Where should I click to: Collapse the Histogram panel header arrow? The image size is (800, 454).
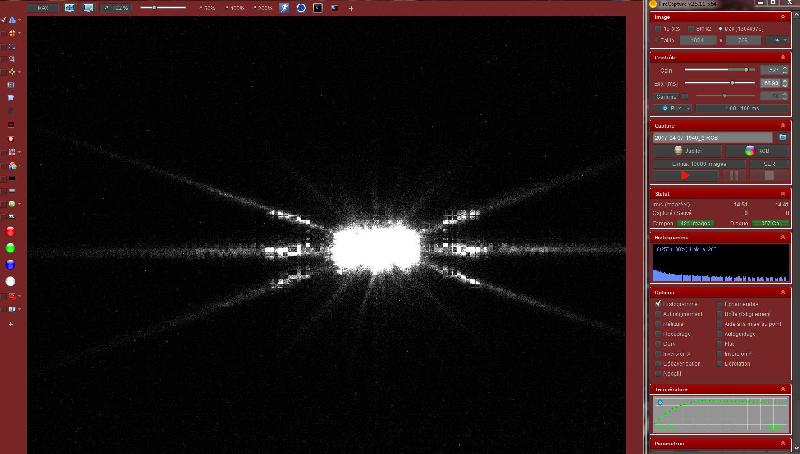click(x=783, y=237)
